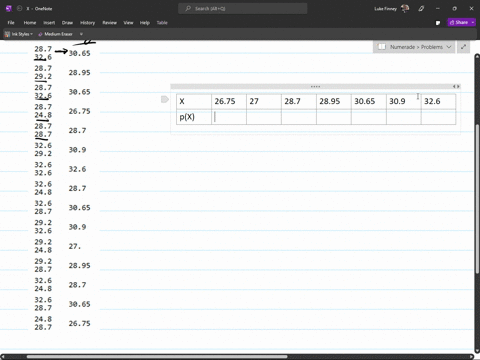Open the Ink Styles gallery icon
The height and width of the screenshot is (360, 480).
tap(7, 34)
